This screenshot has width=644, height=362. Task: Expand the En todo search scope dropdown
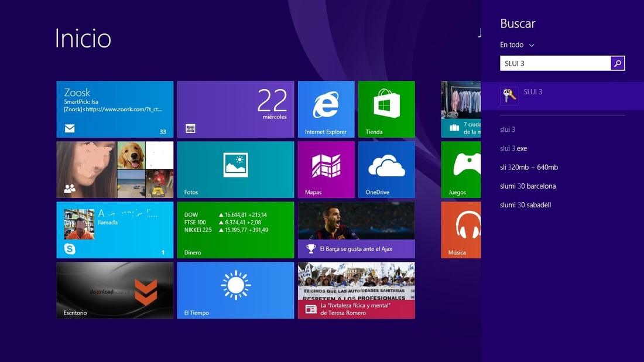pos(517,45)
